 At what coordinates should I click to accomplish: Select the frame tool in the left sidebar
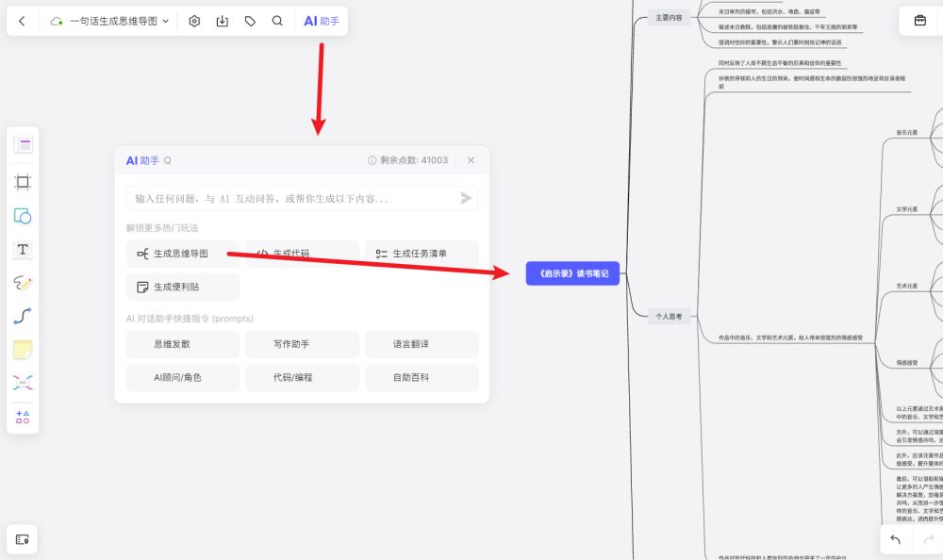coord(23,181)
